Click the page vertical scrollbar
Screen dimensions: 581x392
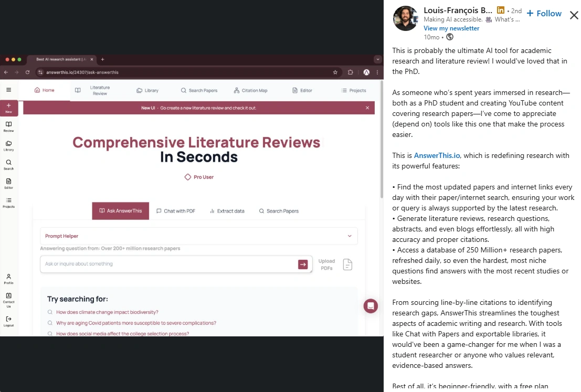tap(382, 139)
